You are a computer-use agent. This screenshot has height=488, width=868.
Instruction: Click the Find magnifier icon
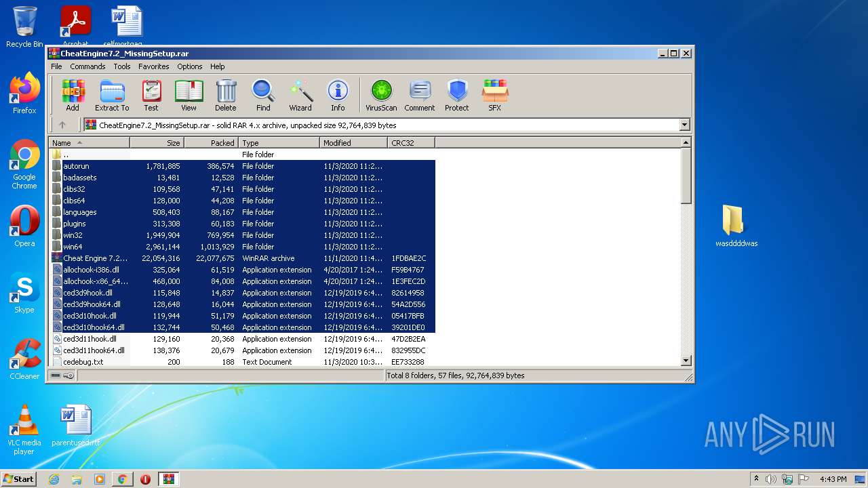tap(263, 96)
